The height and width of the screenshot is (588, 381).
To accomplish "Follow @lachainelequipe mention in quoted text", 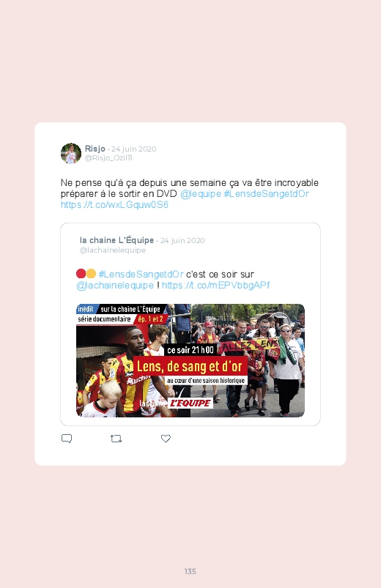I will [115, 286].
